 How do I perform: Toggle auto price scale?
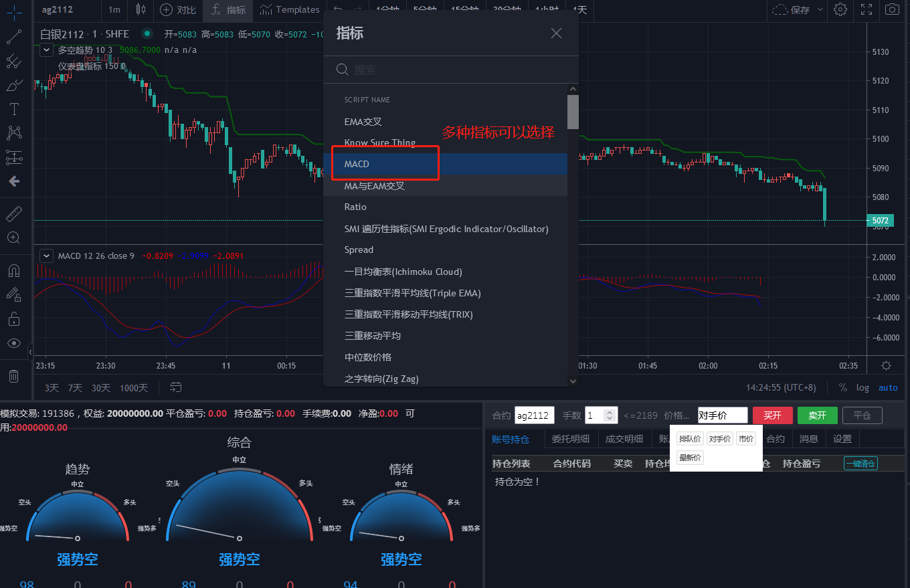pyautogui.click(x=888, y=388)
